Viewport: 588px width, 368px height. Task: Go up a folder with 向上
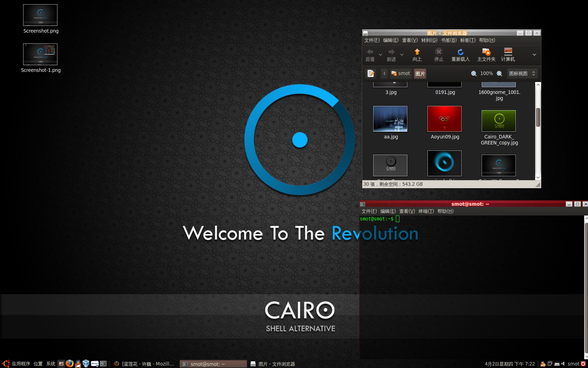click(x=417, y=55)
